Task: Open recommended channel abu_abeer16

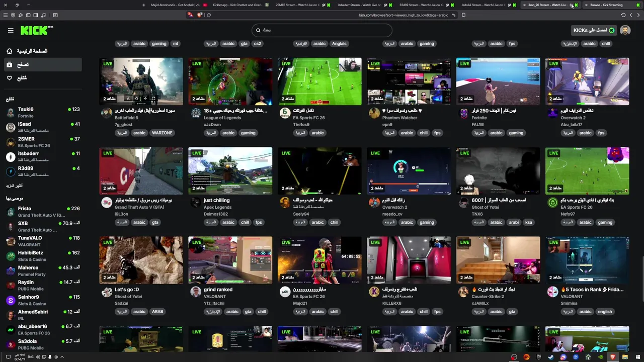Action: [x=43, y=329]
